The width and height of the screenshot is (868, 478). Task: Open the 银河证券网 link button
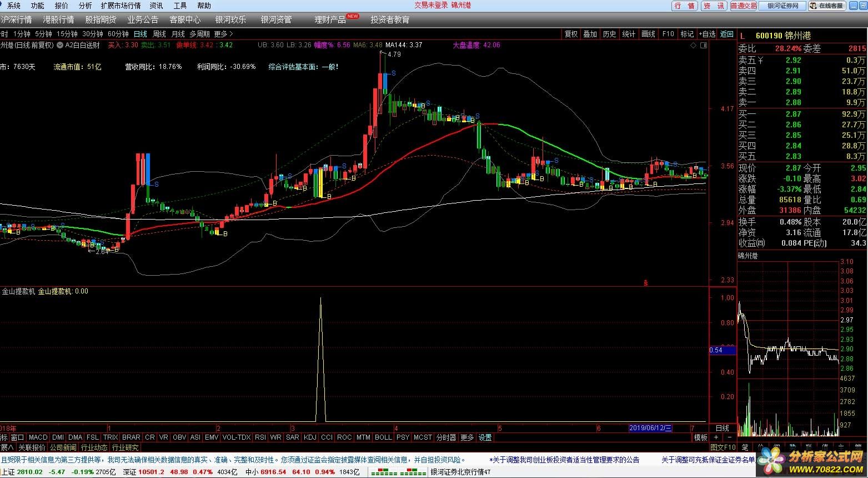tap(782, 6)
